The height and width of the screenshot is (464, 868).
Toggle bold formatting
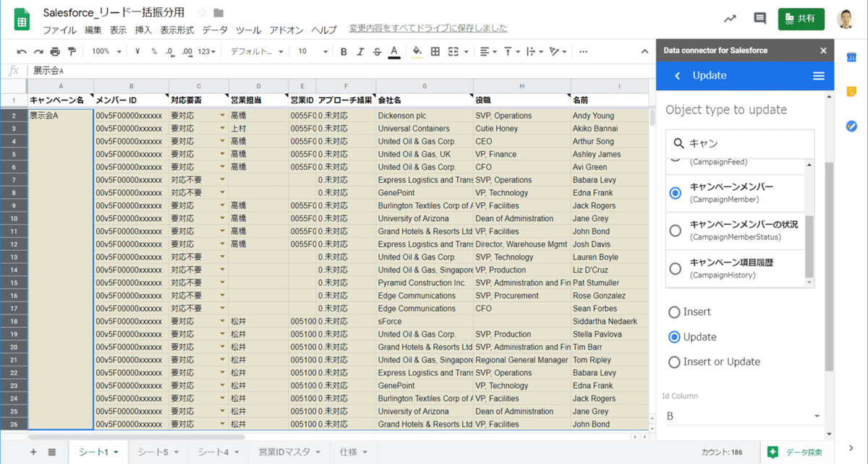pyautogui.click(x=344, y=52)
